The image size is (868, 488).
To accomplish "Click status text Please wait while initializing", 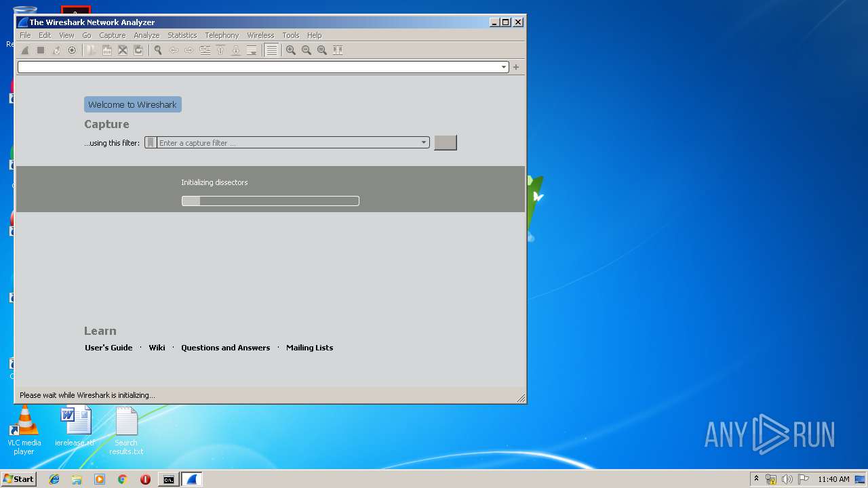I will pos(87,395).
